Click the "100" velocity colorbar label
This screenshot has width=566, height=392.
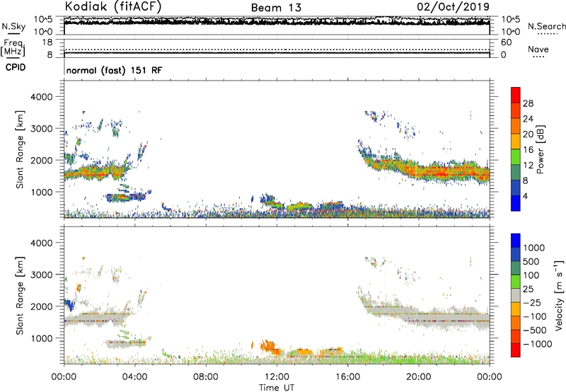[x=532, y=275]
